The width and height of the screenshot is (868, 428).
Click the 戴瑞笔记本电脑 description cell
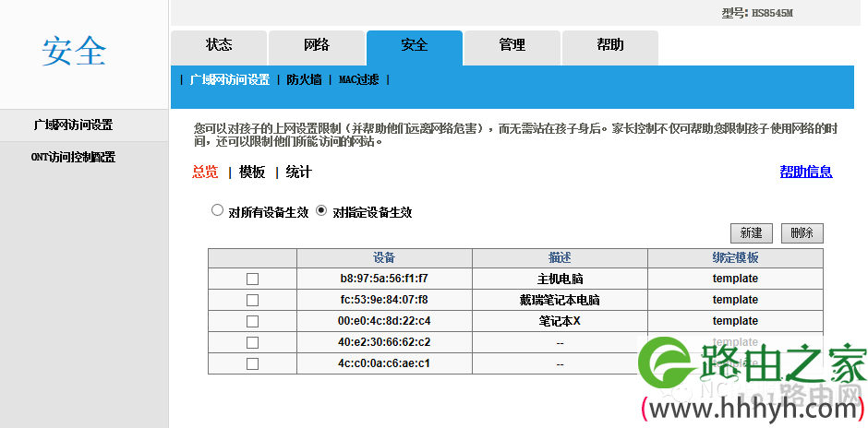coord(560,300)
